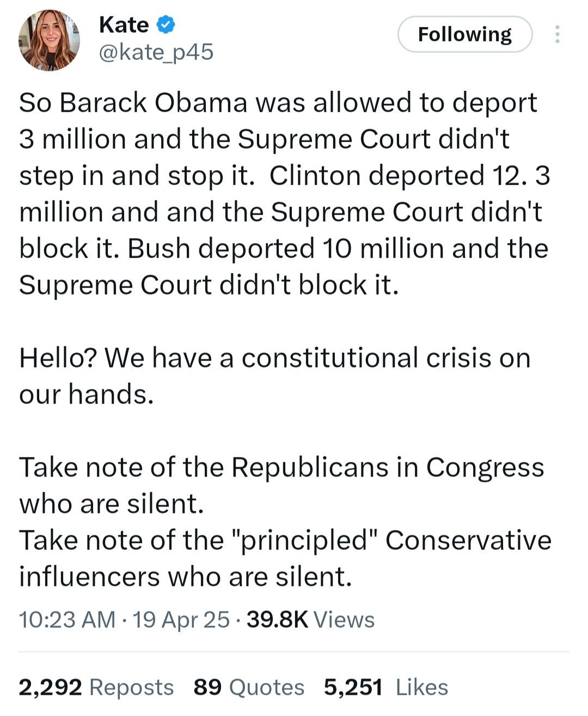Click the 19 Apr 25 date
The width and height of the screenshot is (588, 716).
pos(181,620)
